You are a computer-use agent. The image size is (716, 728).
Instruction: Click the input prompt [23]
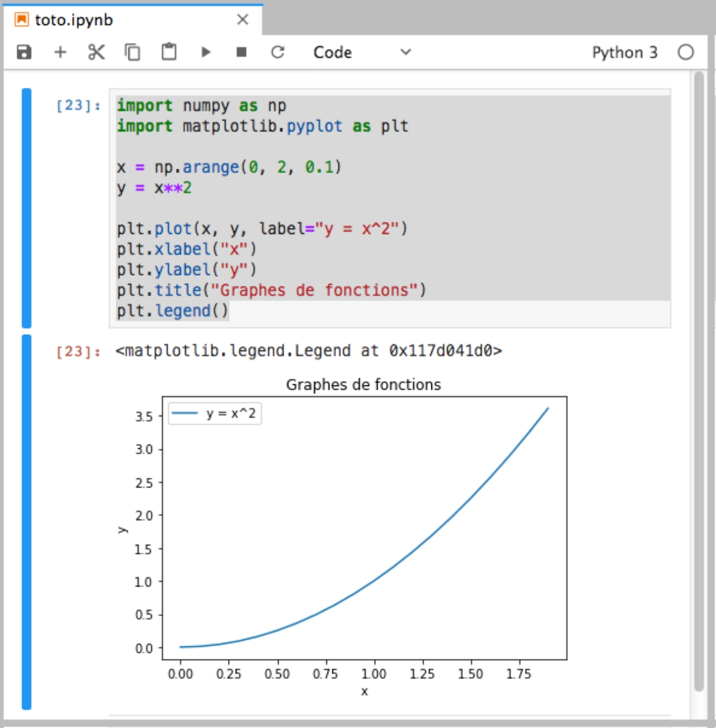(78, 106)
